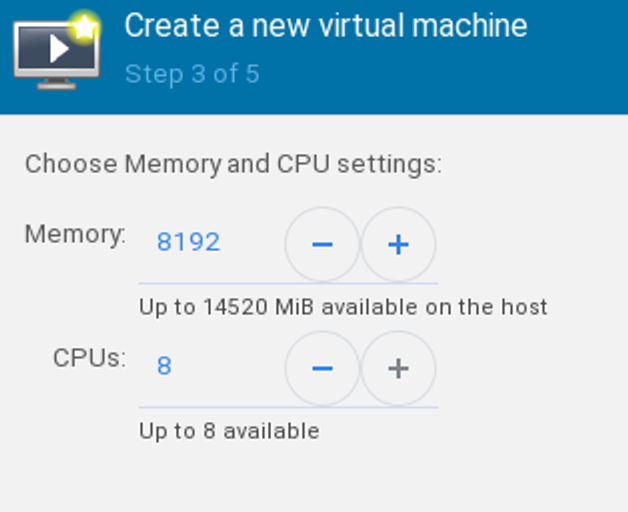Click 'Choose Memory and CPU settings' heading
This screenshot has width=628, height=512.
click(233, 165)
